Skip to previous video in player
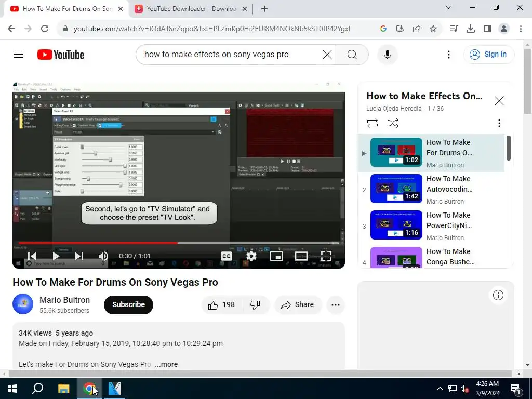The height and width of the screenshot is (399, 532). 32,256
